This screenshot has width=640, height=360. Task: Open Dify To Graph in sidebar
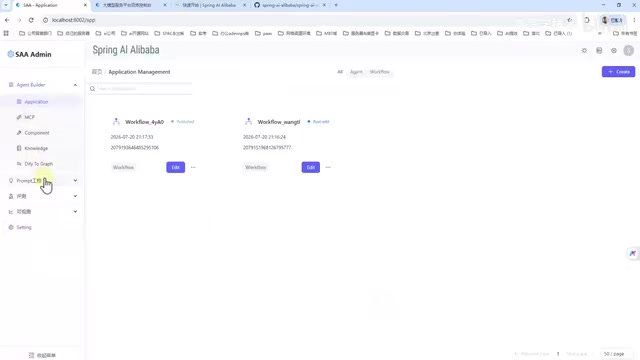pyautogui.click(x=38, y=164)
